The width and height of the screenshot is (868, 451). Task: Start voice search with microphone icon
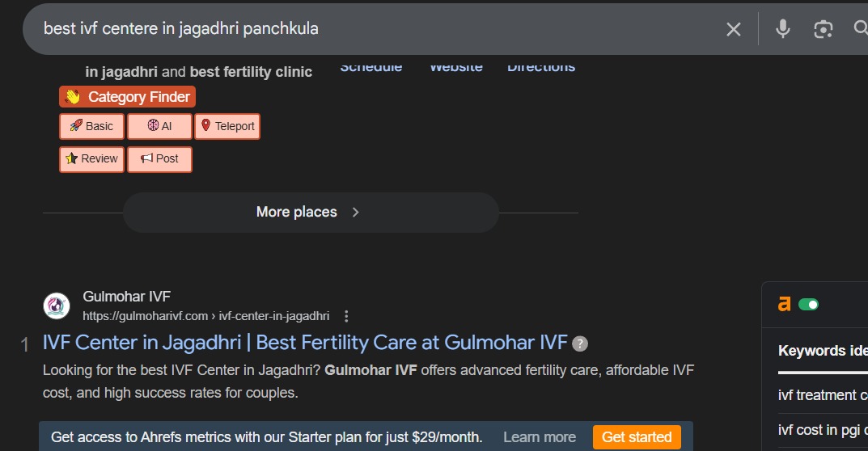click(x=782, y=29)
